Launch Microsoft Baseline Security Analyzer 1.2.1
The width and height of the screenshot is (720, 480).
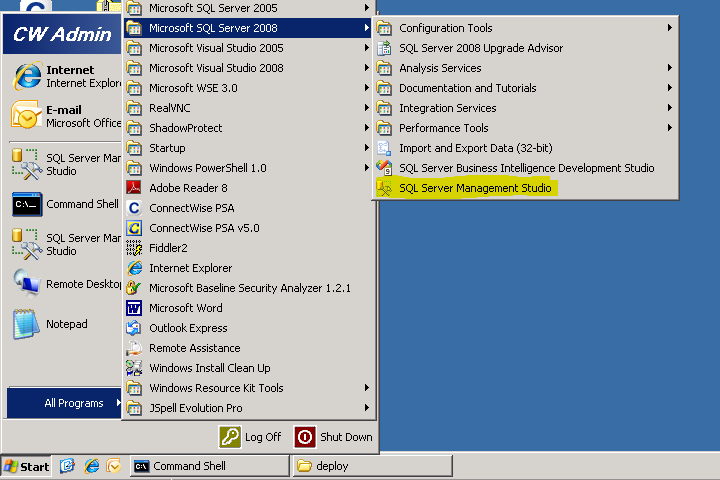pyautogui.click(x=249, y=288)
